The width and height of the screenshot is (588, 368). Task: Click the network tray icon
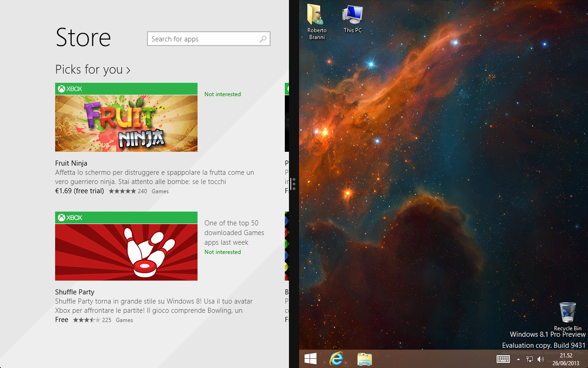[x=529, y=359]
